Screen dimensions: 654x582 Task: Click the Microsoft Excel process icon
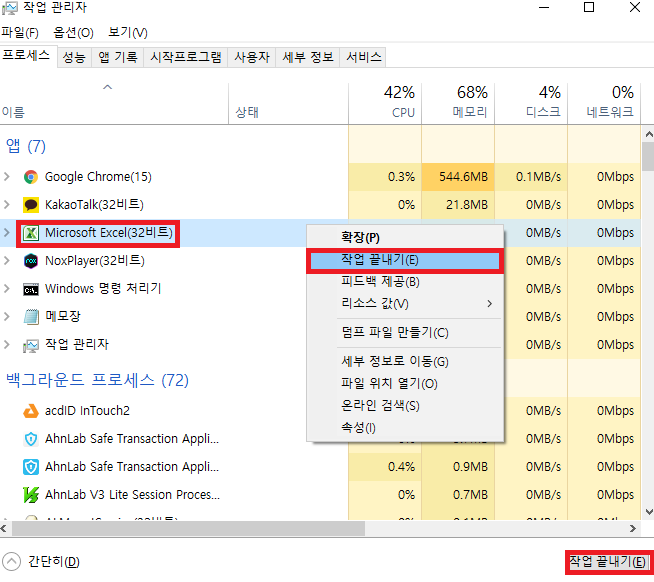pos(30,233)
